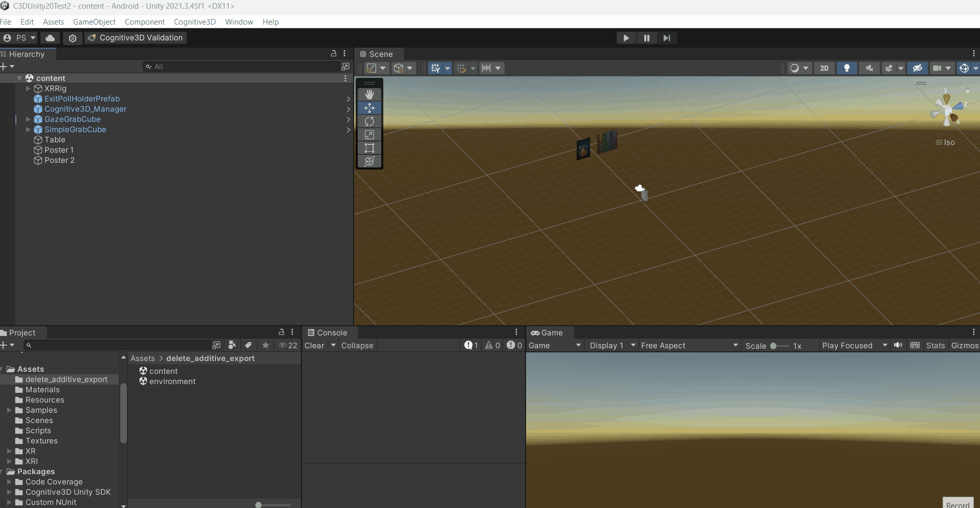Open PS account dropdown
980x508 pixels.
pyautogui.click(x=19, y=38)
